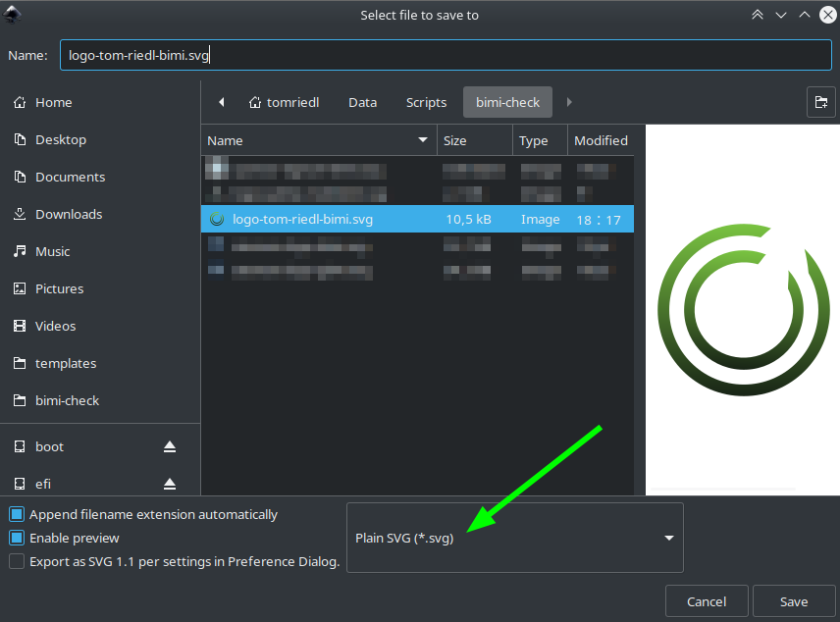Click the SVG icon beside logo-tom-riedl-bimi.svg
Screen dimensions: 840x622
pyautogui.click(x=217, y=219)
